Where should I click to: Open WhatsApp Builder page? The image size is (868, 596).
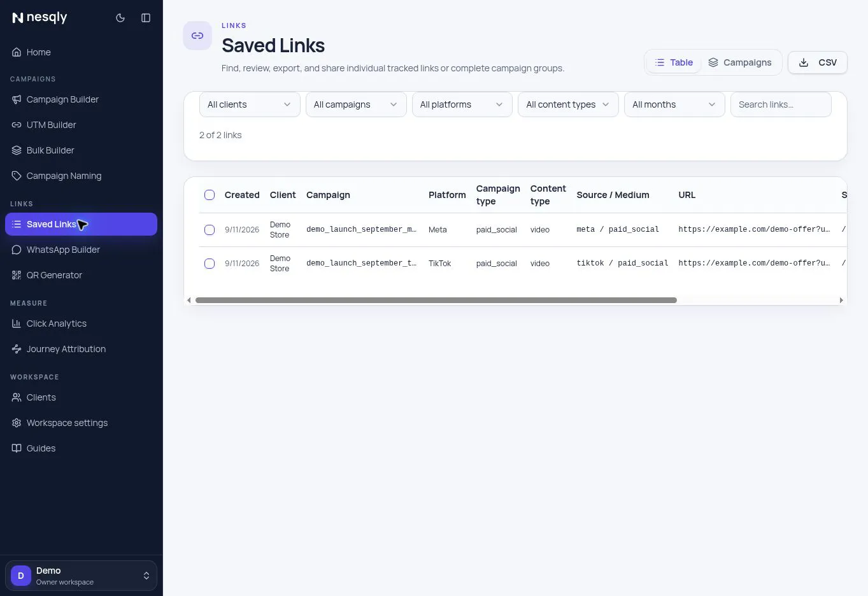81,250
